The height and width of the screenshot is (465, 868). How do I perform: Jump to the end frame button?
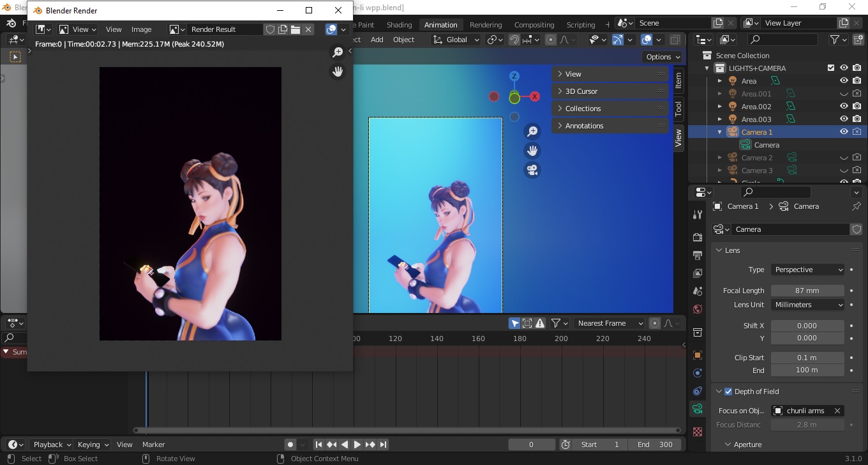click(383, 445)
